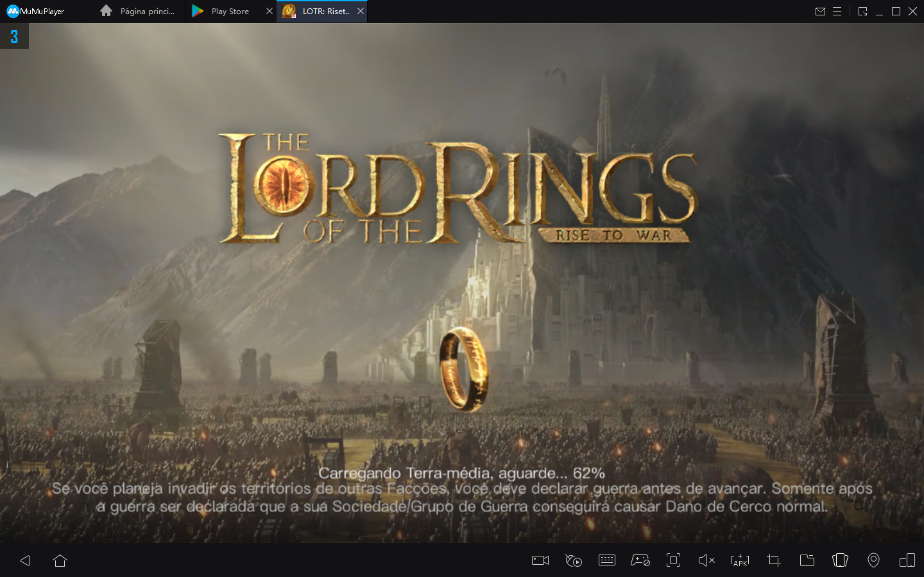
Task: Open keyboard mapping settings
Action: [x=607, y=560]
